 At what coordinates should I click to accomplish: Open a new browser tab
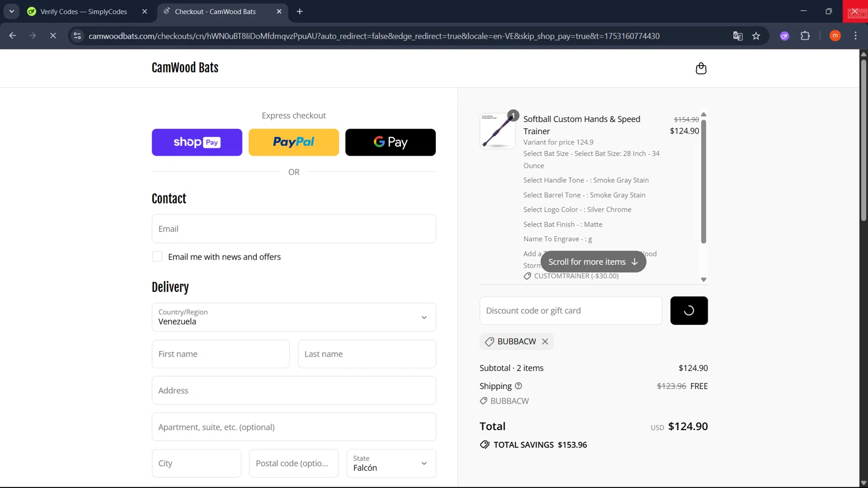click(x=300, y=11)
